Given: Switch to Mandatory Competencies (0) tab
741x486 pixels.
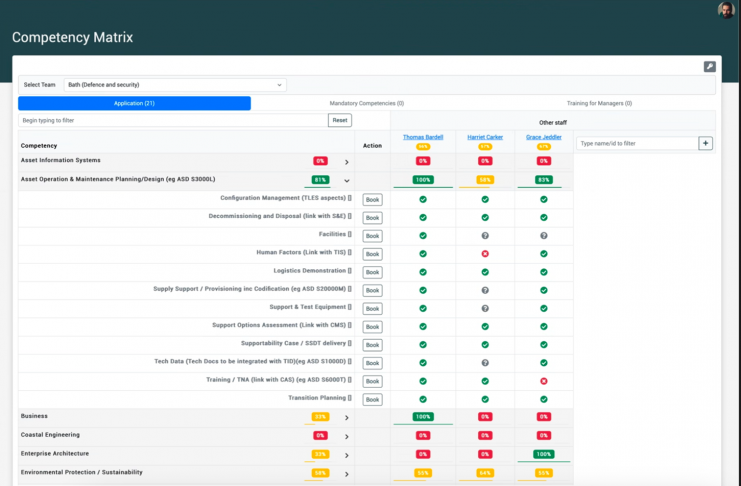Looking at the screenshot, I should (x=367, y=103).
